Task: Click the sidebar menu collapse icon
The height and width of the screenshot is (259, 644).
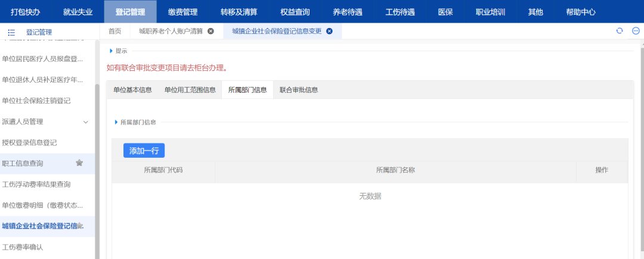Action: pos(11,32)
